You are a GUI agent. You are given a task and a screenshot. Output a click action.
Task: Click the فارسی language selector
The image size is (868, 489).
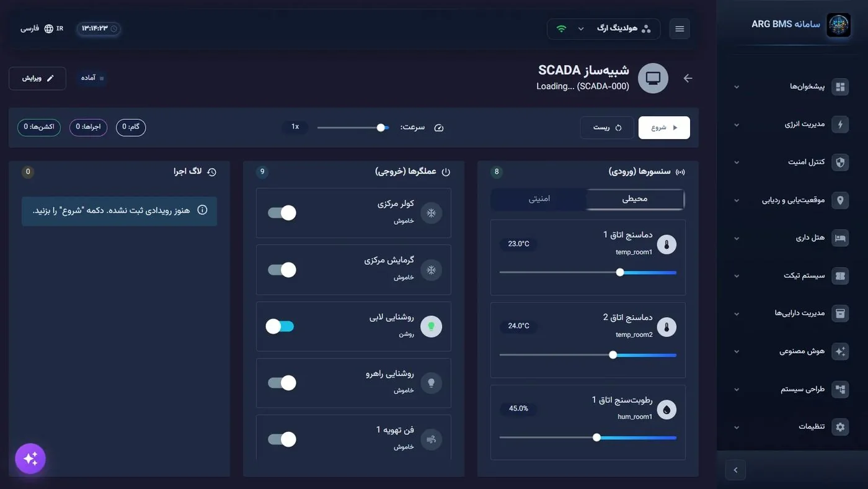42,29
